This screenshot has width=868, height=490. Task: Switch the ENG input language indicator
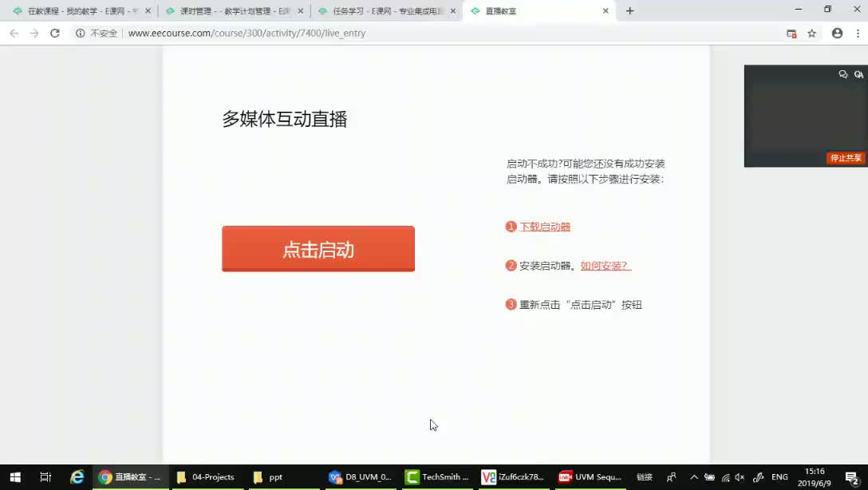pos(779,476)
